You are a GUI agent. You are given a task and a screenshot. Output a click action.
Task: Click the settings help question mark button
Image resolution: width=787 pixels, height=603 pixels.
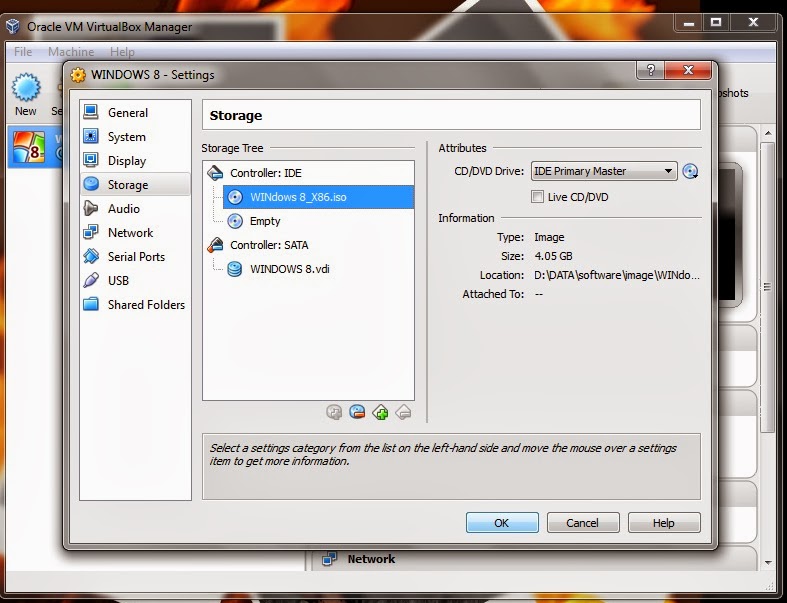click(650, 70)
